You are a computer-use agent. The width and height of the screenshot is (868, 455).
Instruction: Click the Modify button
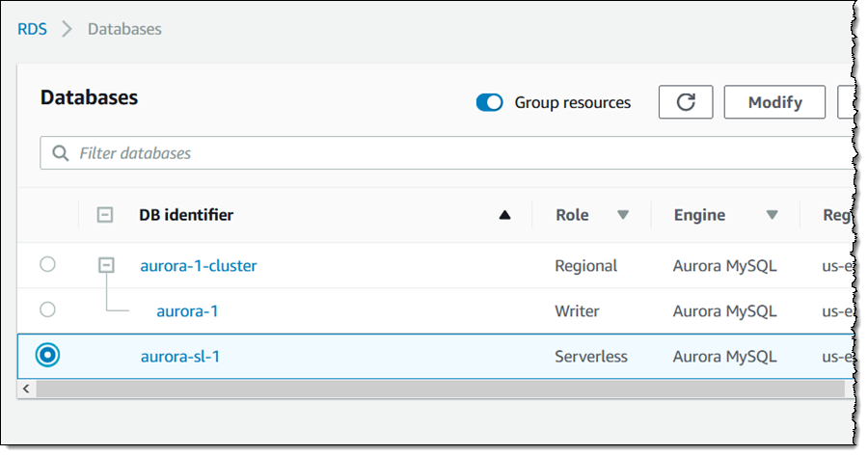774,102
